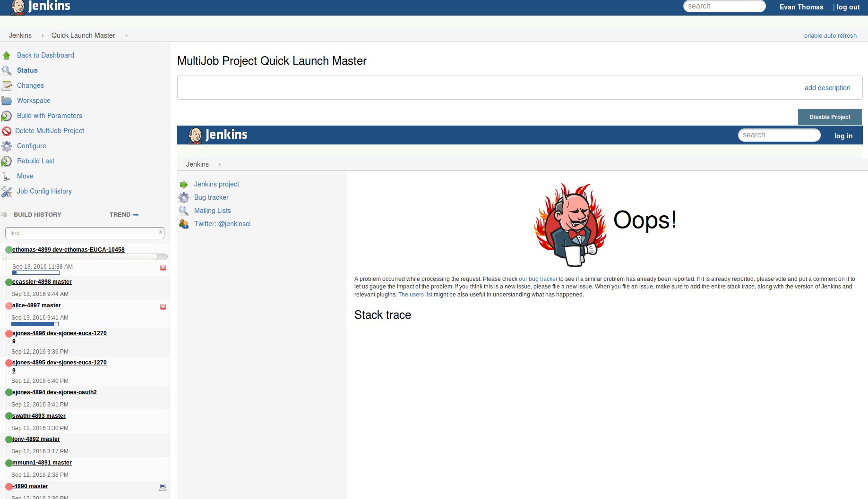Viewport: 868px width, 499px height.
Task: Click alice-4897 build progress bar
Action: click(35, 324)
